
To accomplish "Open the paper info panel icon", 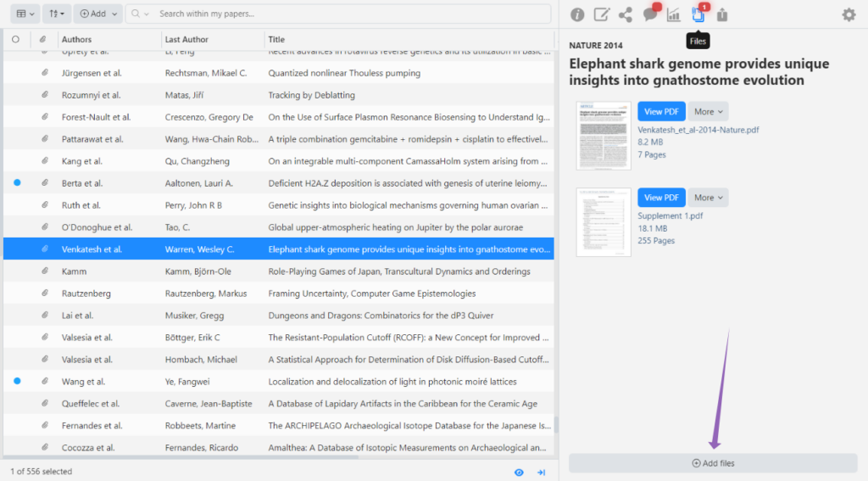I will [x=577, y=14].
